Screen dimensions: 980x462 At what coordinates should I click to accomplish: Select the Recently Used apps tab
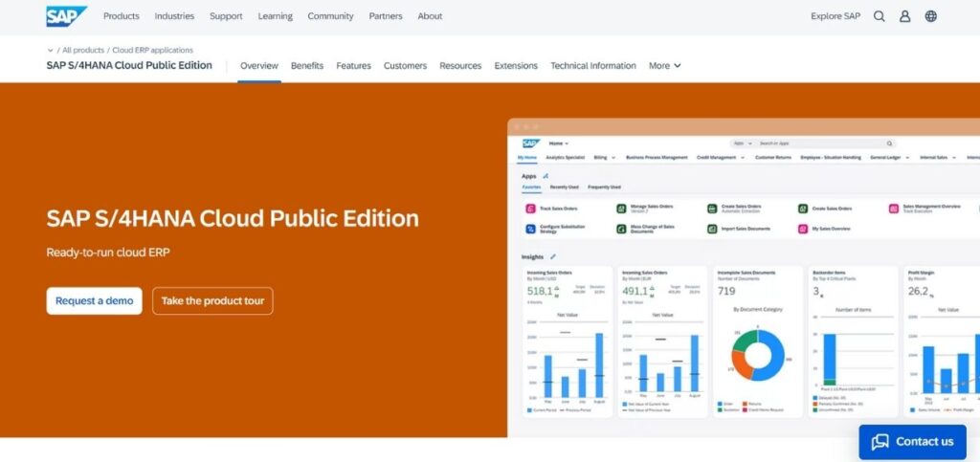point(564,187)
